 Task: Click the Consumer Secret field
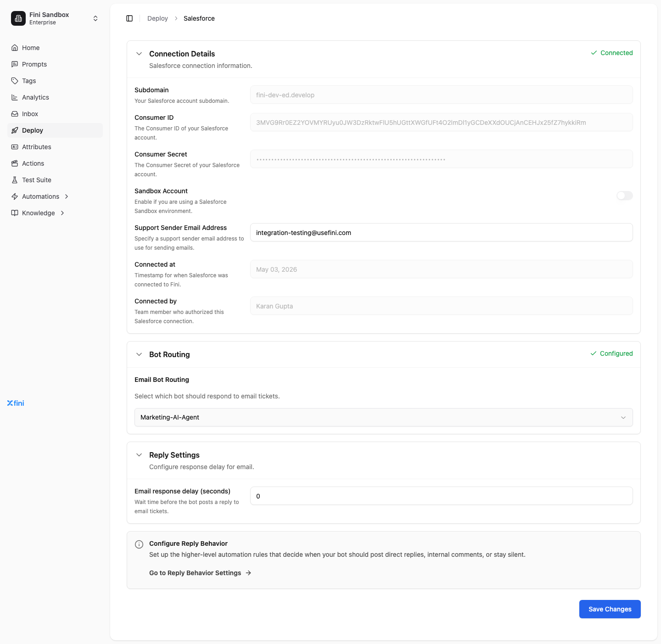click(x=442, y=159)
